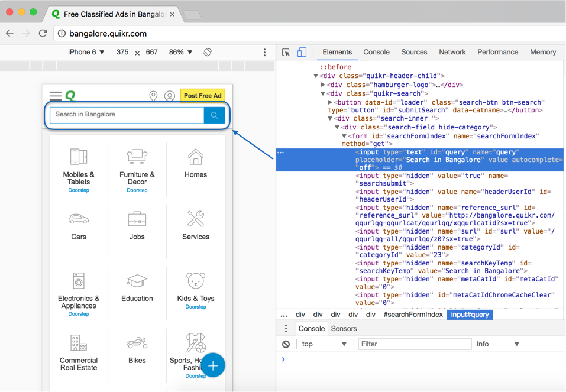Expand the submitSearch button node
Viewport: 566px width, 392px height.
tap(330, 102)
